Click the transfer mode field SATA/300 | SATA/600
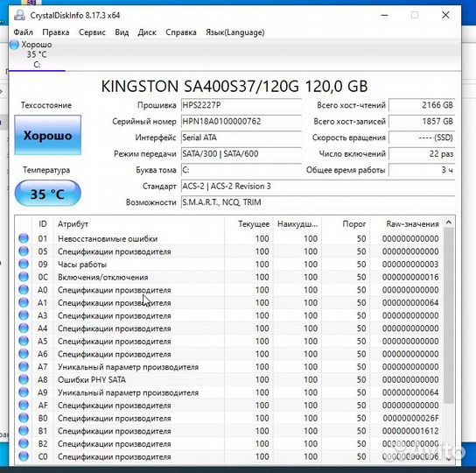 click(x=241, y=153)
